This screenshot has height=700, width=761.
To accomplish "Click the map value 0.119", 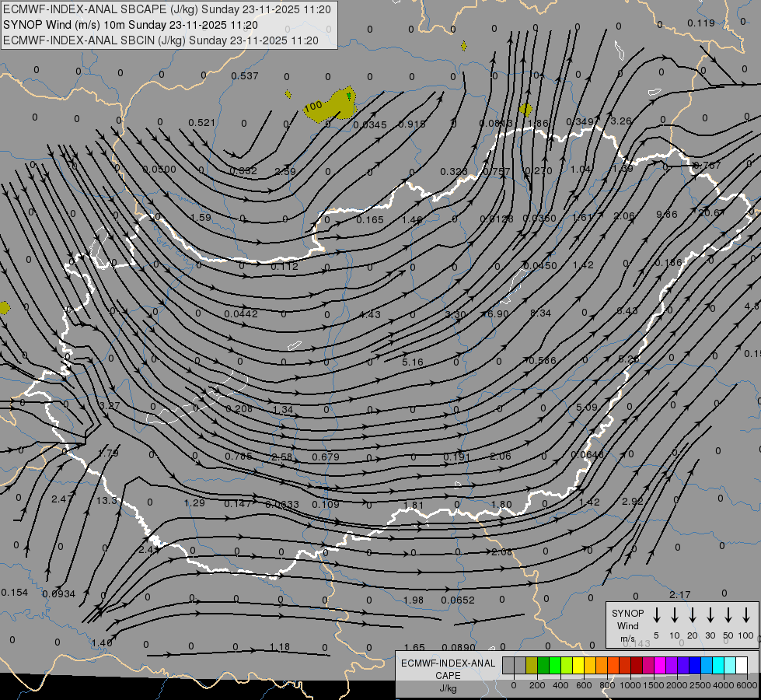I will coord(701,23).
